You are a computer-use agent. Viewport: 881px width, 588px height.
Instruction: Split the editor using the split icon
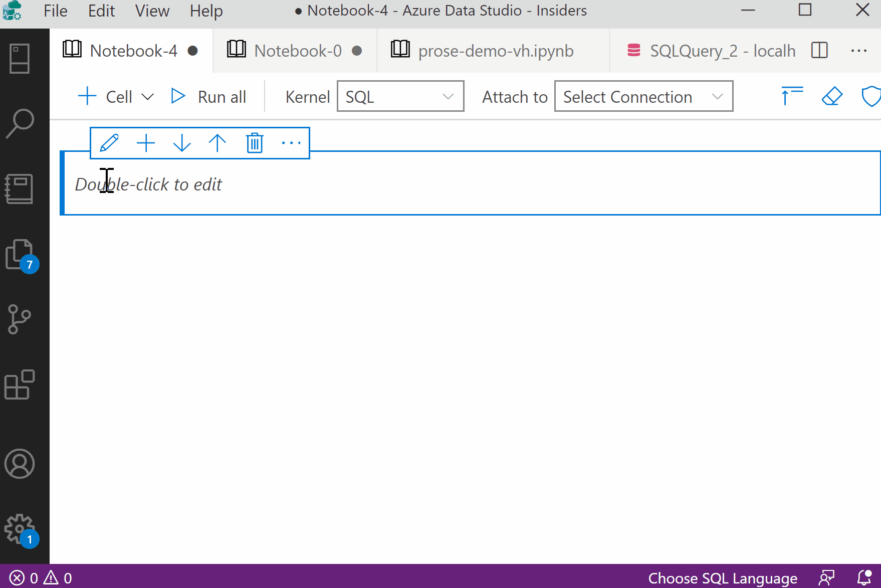click(x=818, y=50)
